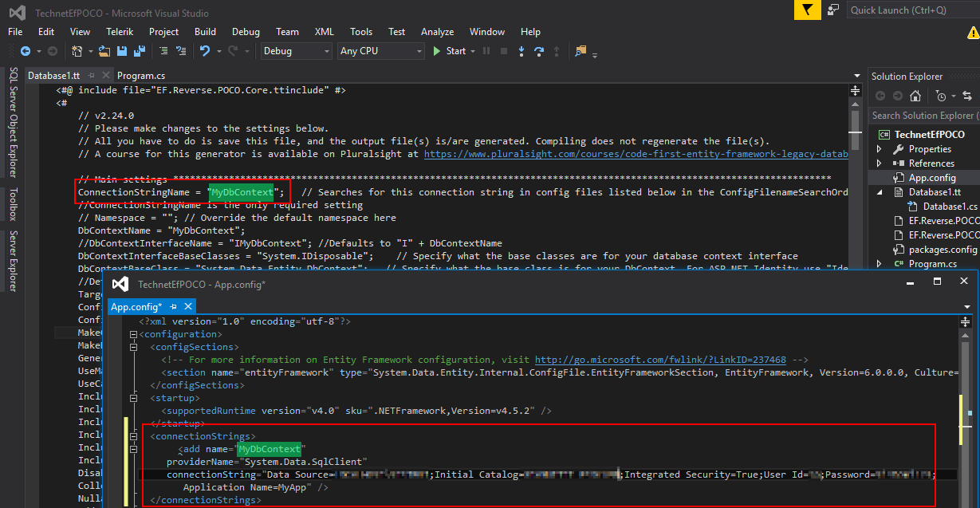This screenshot has width=980, height=508.
Task: Click the Save All icon
Action: click(139, 51)
